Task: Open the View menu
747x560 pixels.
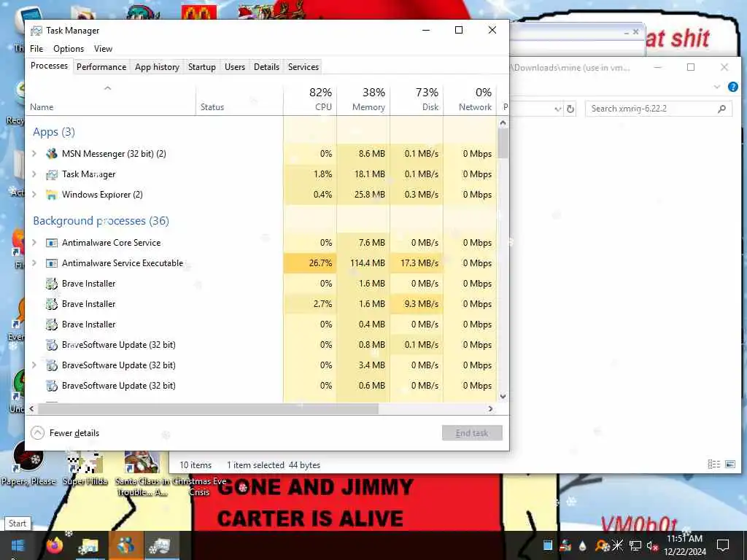Action: click(103, 49)
